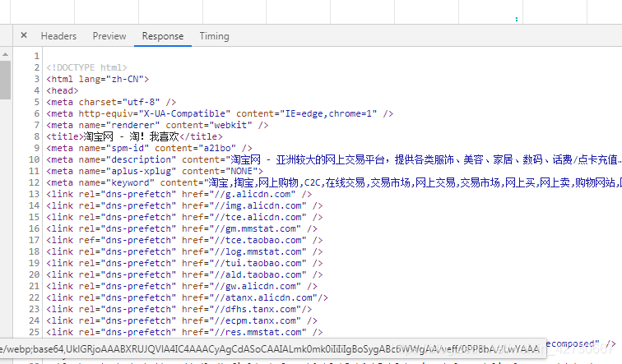Click the g.alicdn.com prefetch line
The width and height of the screenshot is (622, 364).
(179, 194)
